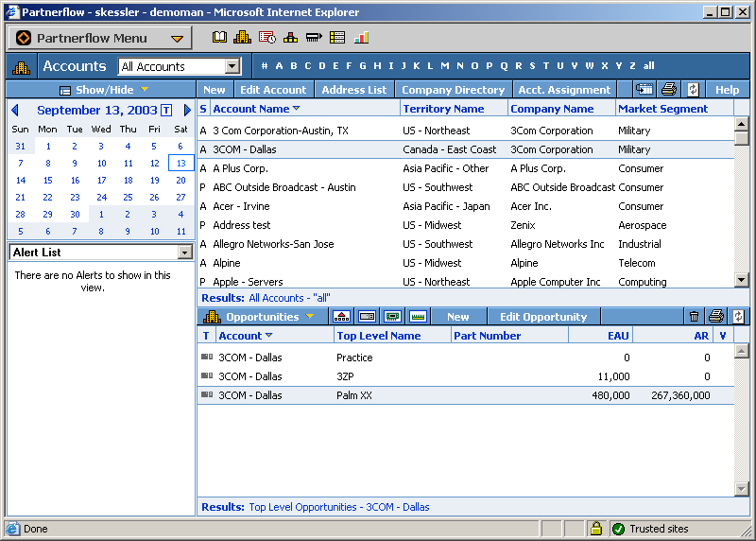The image size is (756, 541).
Task: Click the top-level opportunities filter icon
Action: coord(341,317)
